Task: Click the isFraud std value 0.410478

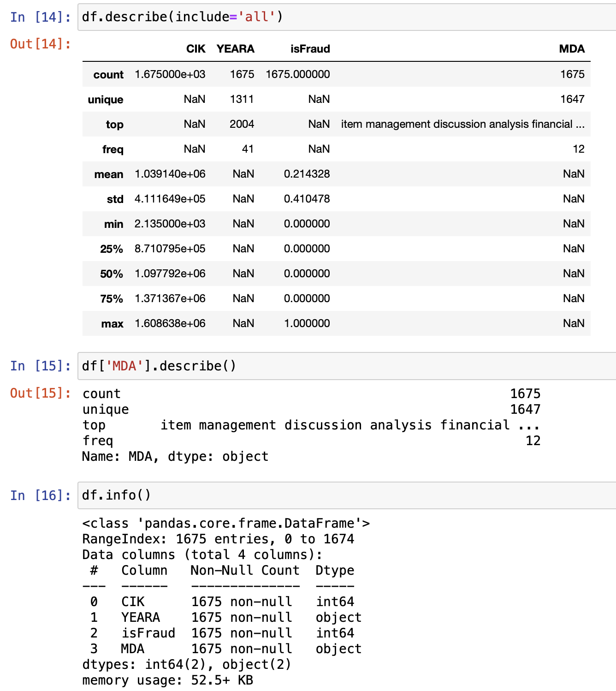Action: coord(307,199)
